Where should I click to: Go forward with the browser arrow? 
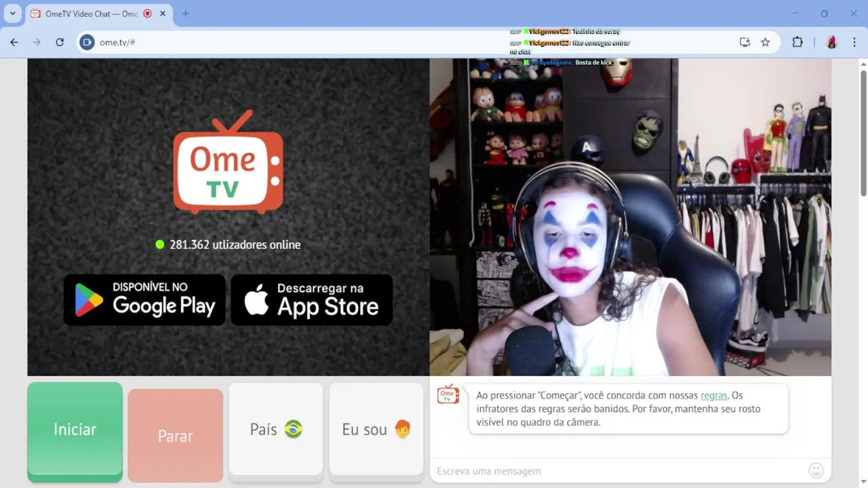pos(37,42)
